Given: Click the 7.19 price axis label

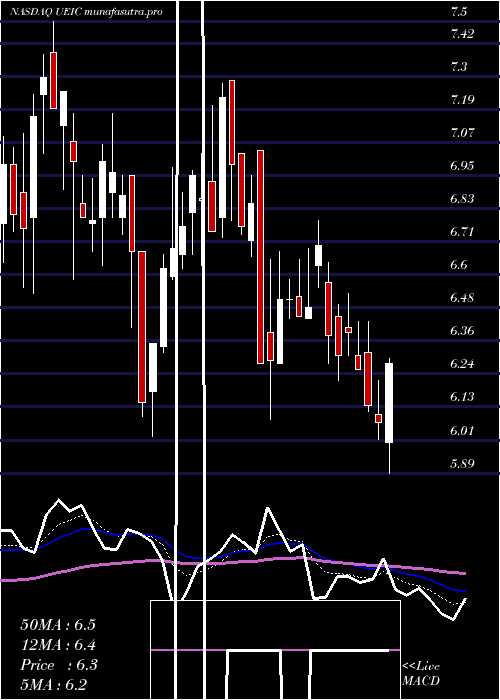Looking at the screenshot, I should pyautogui.click(x=462, y=100).
